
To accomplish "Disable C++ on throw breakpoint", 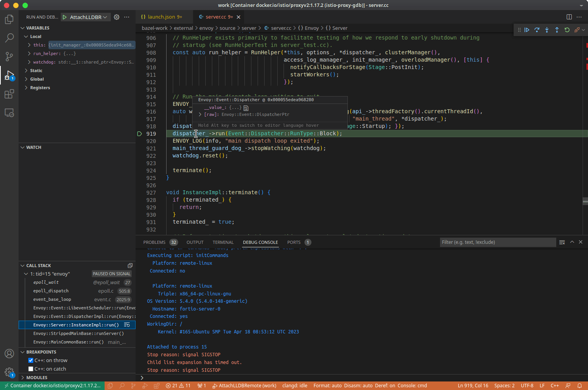I will pos(31,361).
